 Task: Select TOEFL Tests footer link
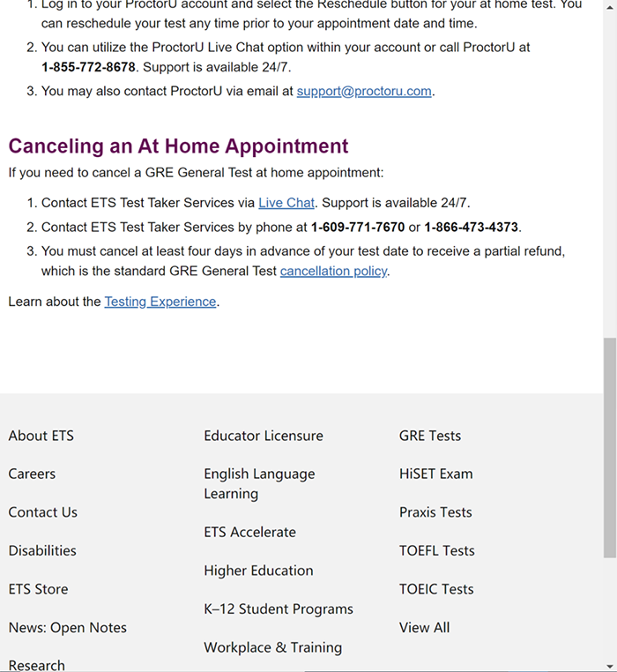click(436, 550)
